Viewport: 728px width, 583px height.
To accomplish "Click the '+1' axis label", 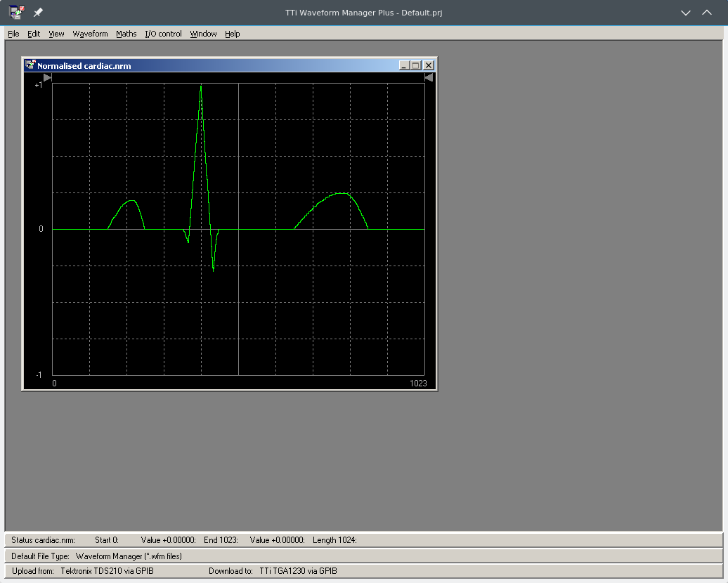I will coord(39,85).
